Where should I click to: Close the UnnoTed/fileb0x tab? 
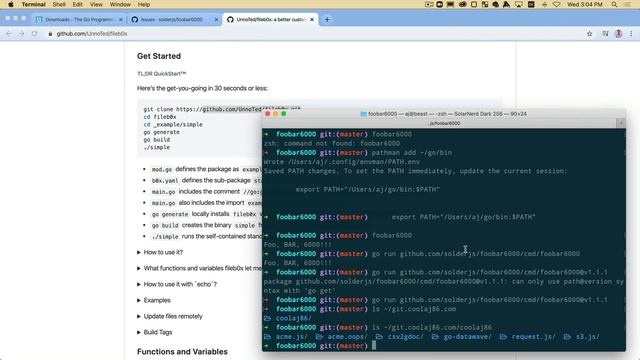pos(312,20)
